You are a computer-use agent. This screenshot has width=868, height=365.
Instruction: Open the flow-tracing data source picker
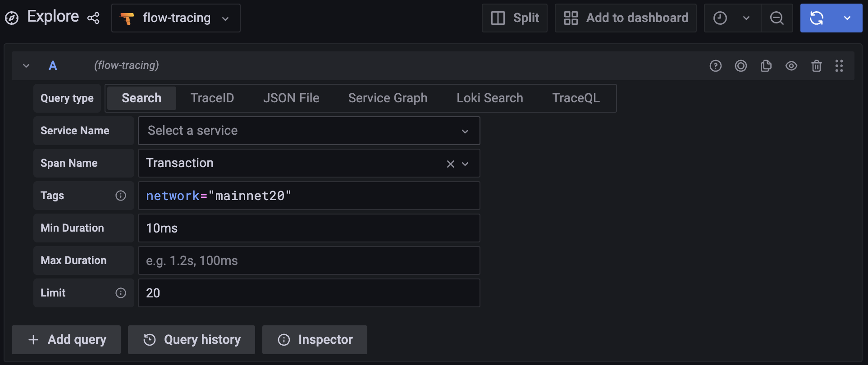pyautogui.click(x=176, y=18)
